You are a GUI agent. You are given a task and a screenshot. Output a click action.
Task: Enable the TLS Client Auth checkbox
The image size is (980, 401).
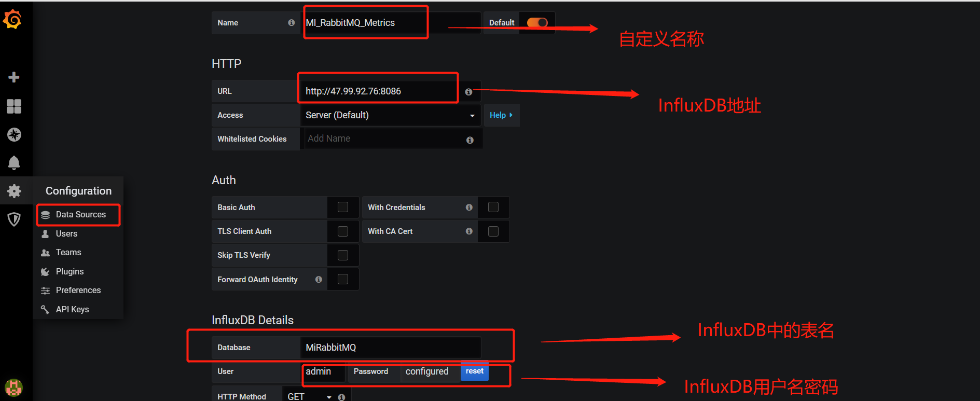click(x=343, y=231)
